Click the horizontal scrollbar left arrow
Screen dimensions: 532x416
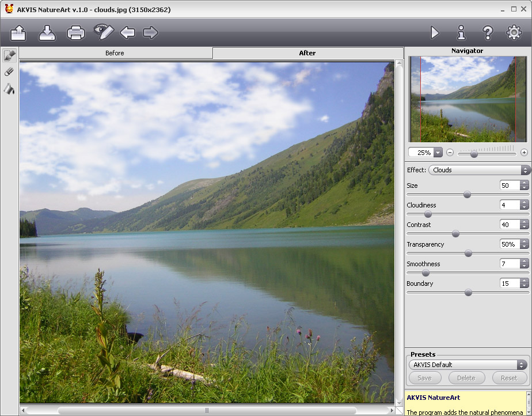coord(22,411)
